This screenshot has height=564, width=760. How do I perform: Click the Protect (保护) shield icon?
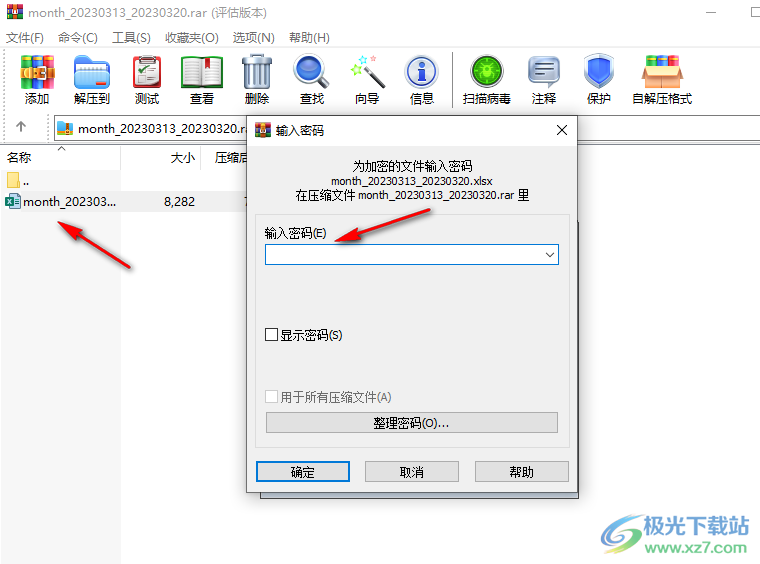coord(599,72)
